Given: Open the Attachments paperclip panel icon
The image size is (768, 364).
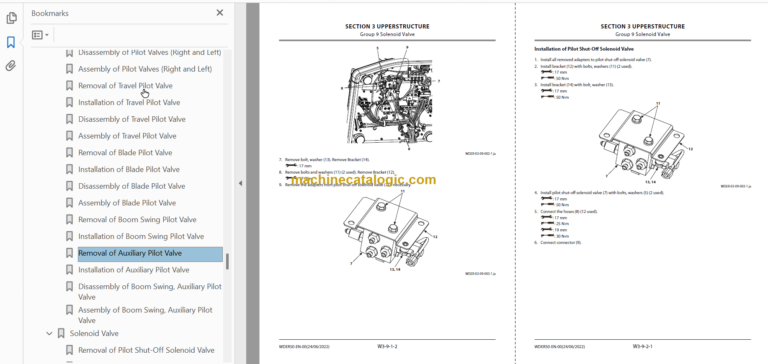Looking at the screenshot, I should [11, 66].
